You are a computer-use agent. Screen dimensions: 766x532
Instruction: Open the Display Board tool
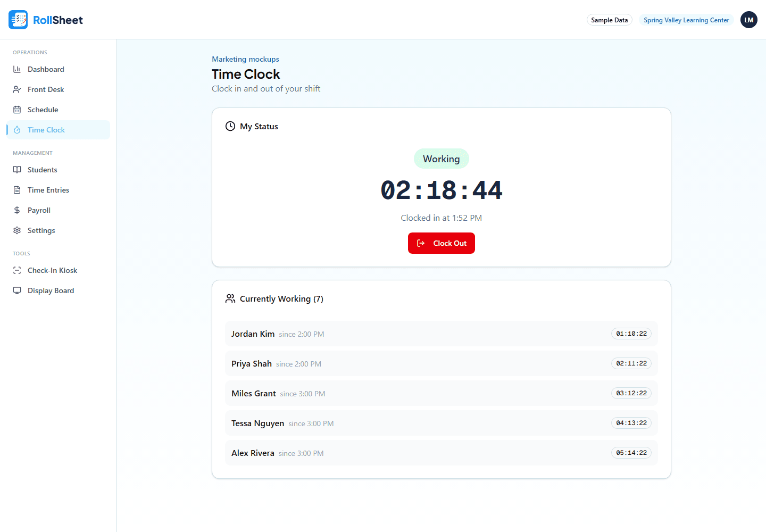pos(59,290)
